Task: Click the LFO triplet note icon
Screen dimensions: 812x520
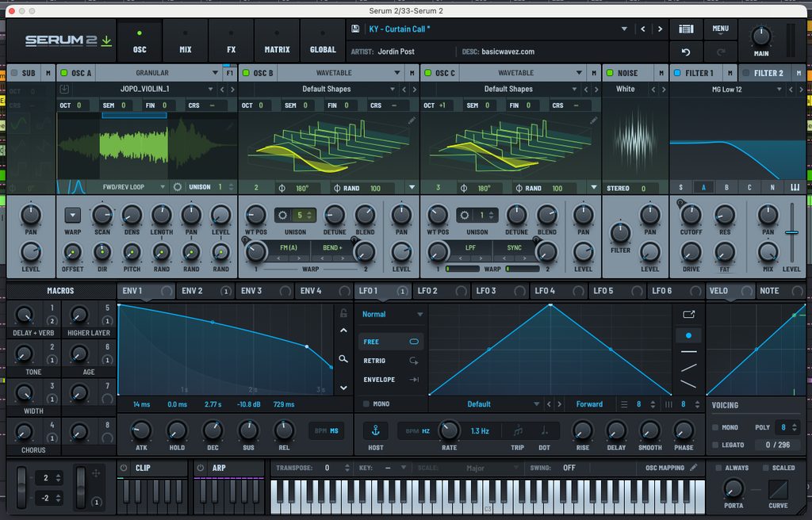Action: coord(517,430)
